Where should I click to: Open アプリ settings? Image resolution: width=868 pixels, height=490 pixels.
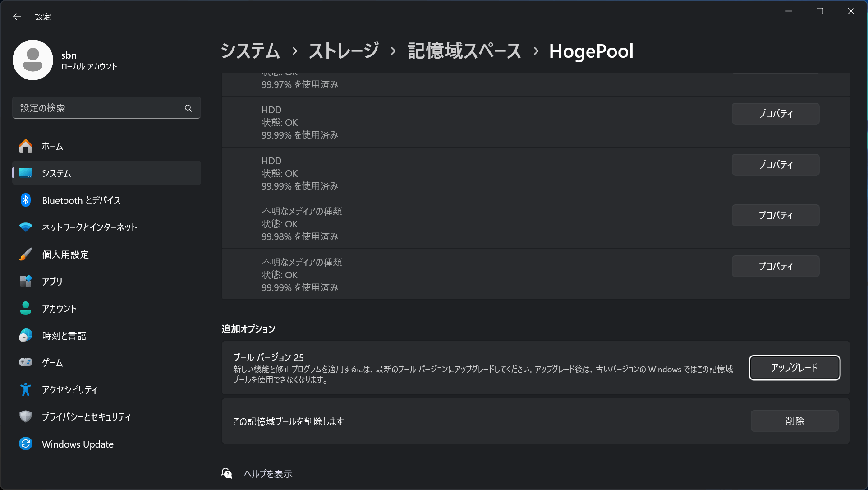(51, 281)
